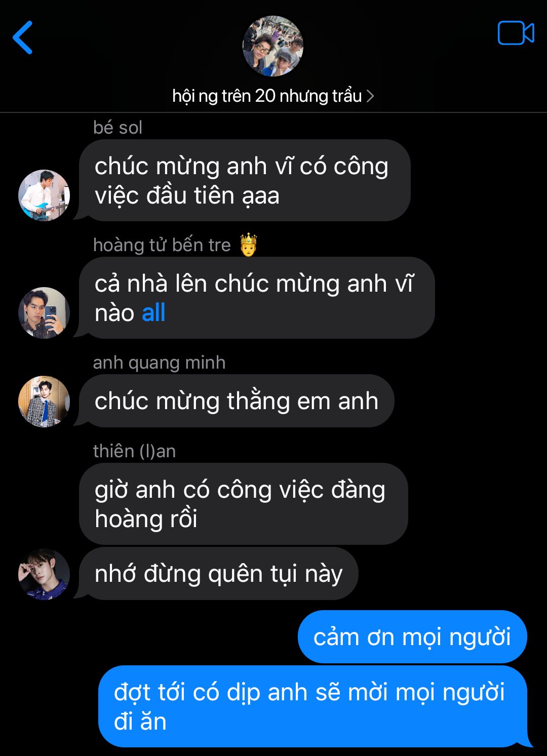Select message "chúc mừng anh vĩ có công việc"
The width and height of the screenshot is (547, 756).
pos(245,180)
